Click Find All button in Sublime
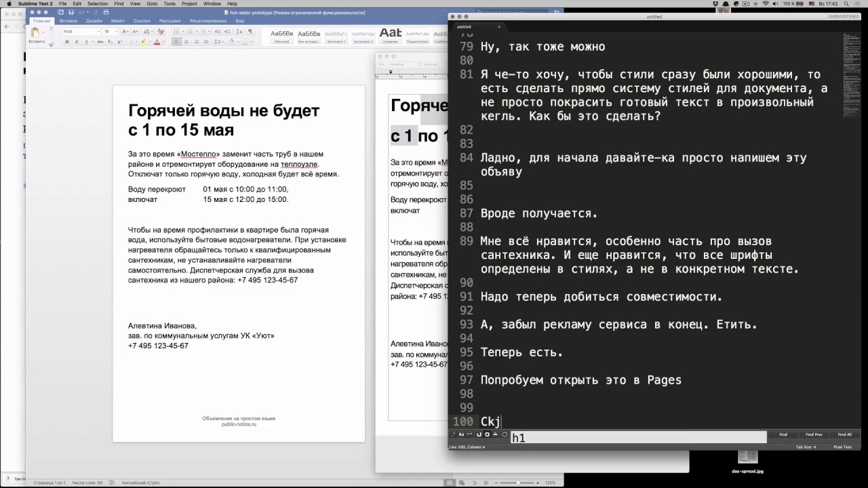This screenshot has width=868, height=488. coord(844,434)
